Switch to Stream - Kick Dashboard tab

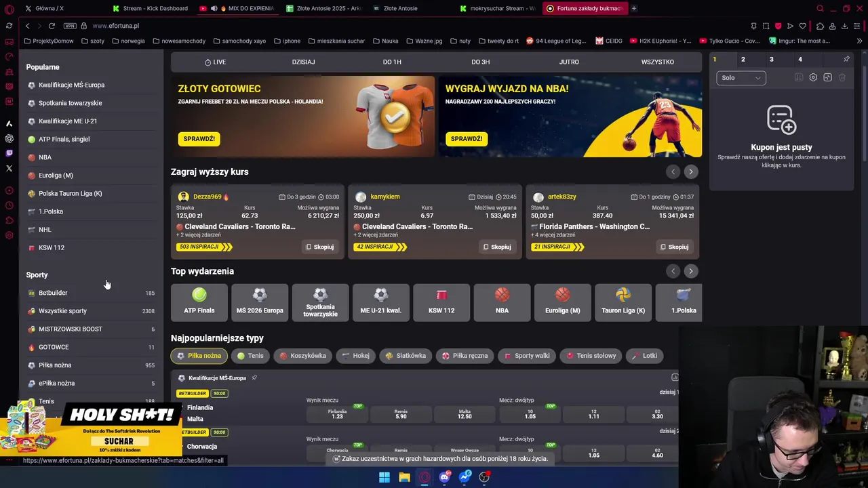pyautogui.click(x=151, y=8)
